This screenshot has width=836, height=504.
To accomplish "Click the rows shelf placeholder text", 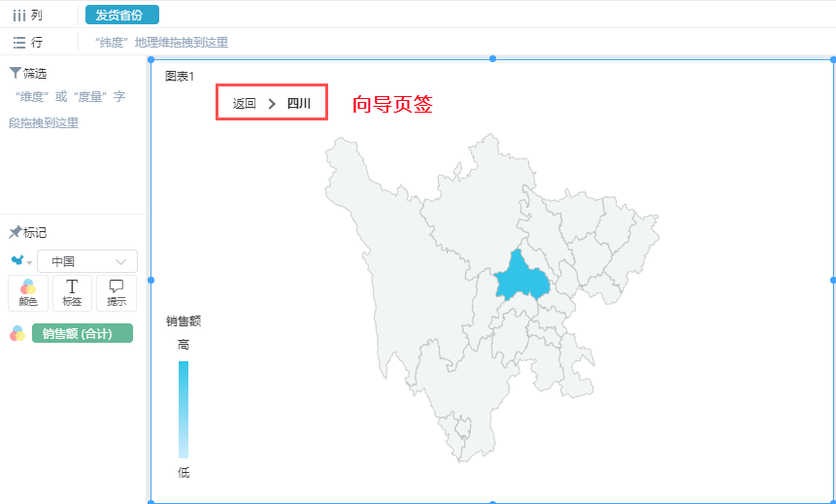I will (x=161, y=43).
